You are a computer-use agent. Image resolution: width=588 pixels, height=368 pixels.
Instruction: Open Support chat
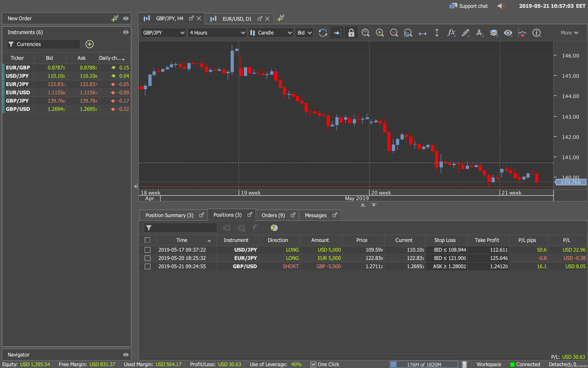469,6
